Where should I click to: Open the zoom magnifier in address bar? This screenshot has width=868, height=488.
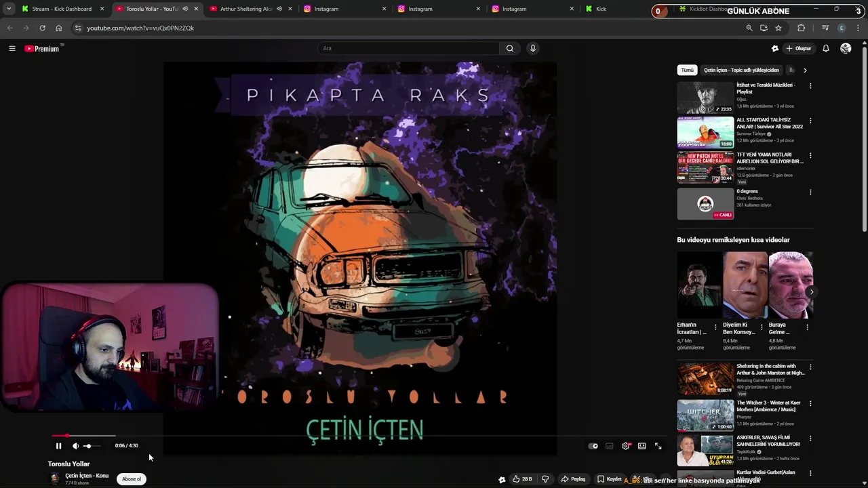pos(749,28)
